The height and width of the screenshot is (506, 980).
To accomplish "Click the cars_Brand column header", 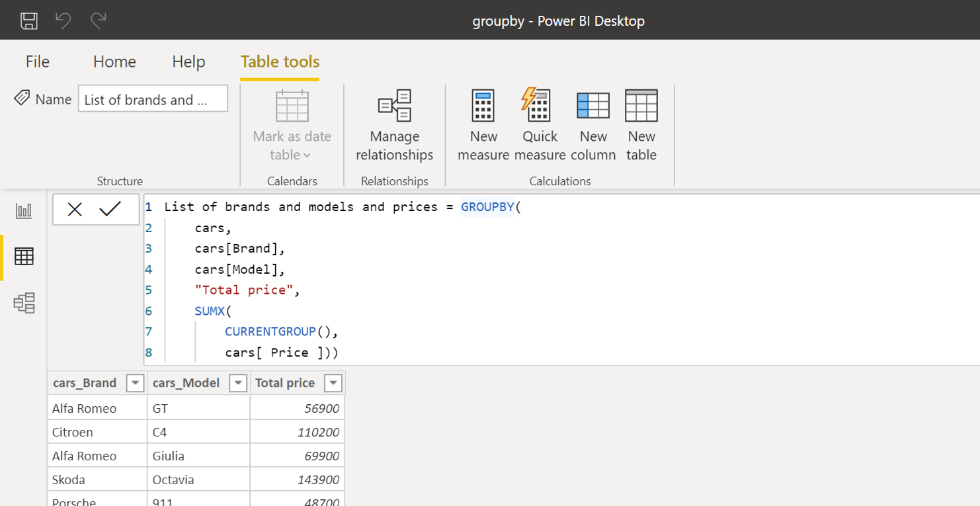I will pyautogui.click(x=97, y=383).
